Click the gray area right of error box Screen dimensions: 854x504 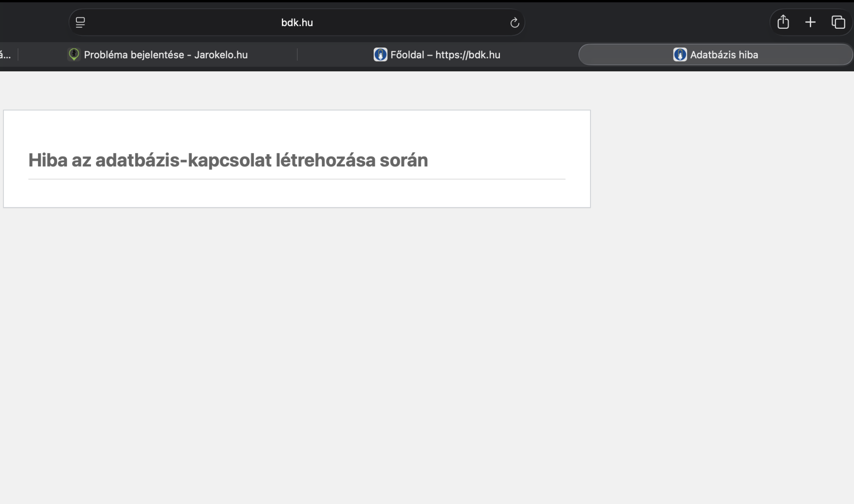click(x=721, y=158)
